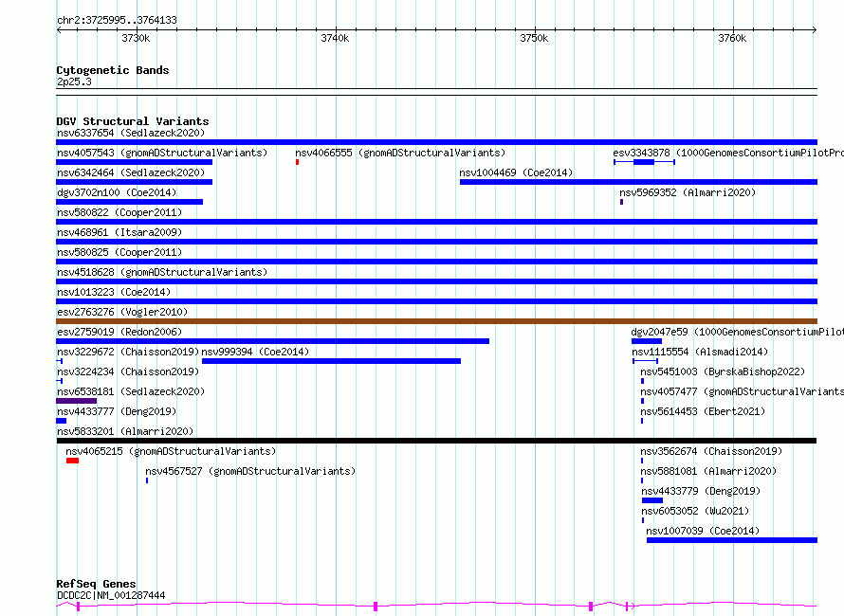Click the small purple nsv5969352 marker
The image size is (844, 616).
(x=622, y=202)
